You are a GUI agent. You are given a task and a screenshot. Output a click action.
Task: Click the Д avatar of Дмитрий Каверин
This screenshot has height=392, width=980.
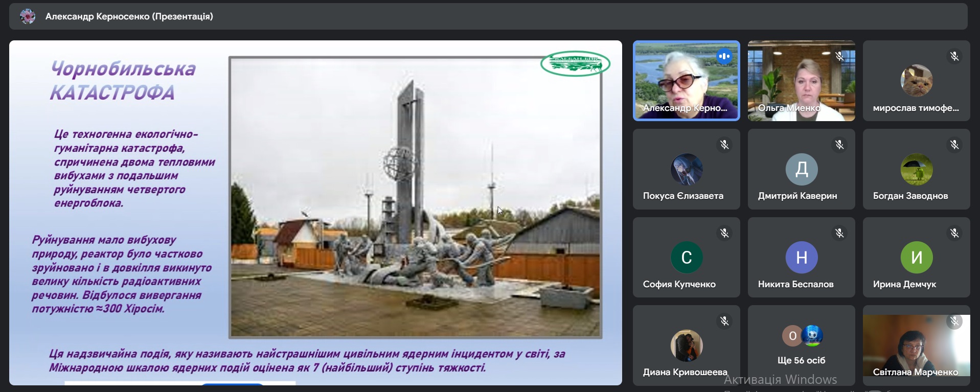(x=801, y=169)
